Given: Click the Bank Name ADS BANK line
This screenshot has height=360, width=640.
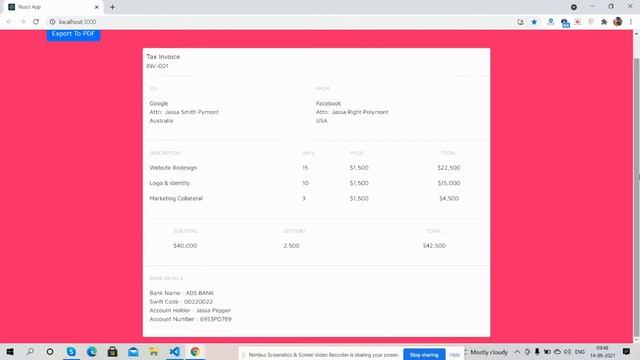Looking at the screenshot, I should point(182,293).
